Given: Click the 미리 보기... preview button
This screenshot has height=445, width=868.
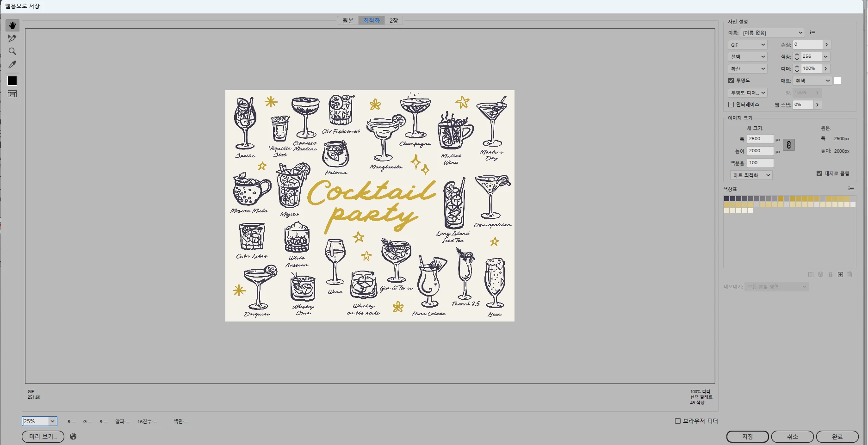Looking at the screenshot, I should click(43, 437).
